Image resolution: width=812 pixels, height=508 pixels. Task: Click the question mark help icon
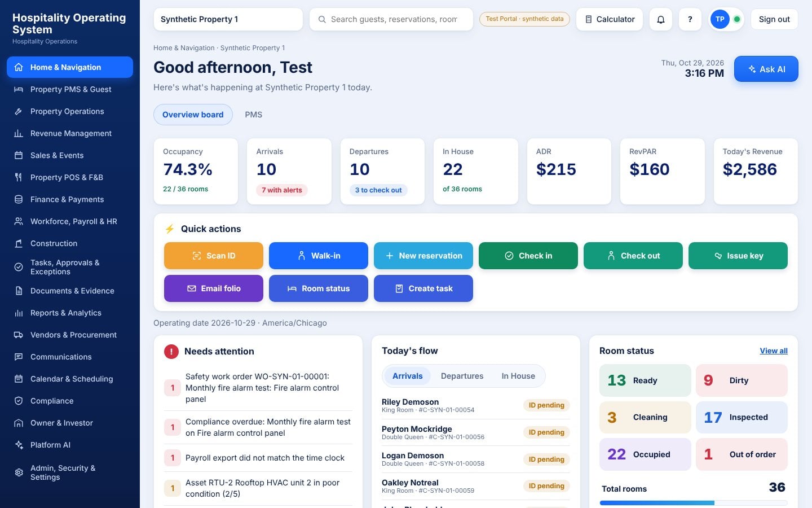coord(690,19)
